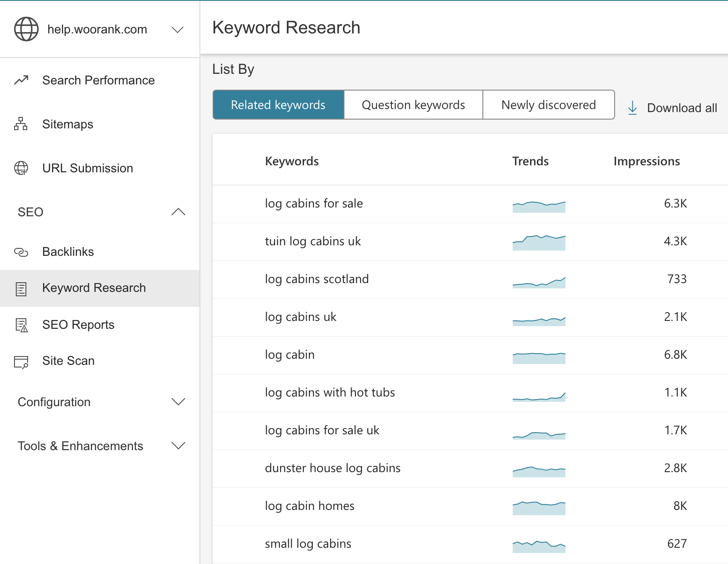Click the keyword log cabins with hot tubs
Viewport: 728px width, 564px height.
(330, 393)
